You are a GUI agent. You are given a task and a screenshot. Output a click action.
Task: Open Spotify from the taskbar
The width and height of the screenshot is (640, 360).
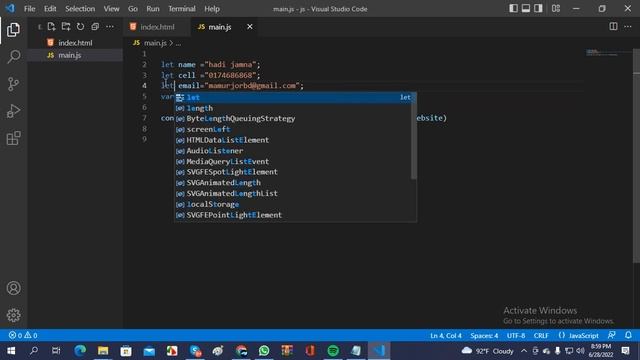(333, 351)
